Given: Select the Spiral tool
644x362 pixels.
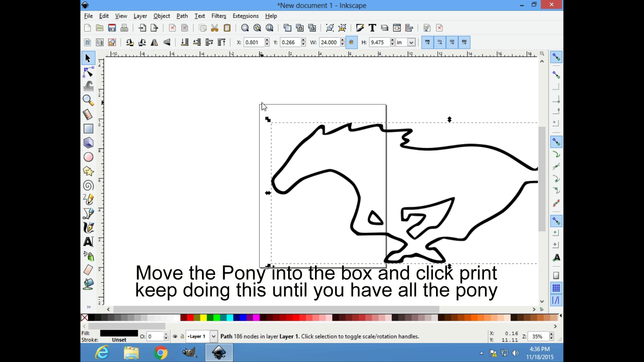Looking at the screenshot, I should tap(88, 185).
